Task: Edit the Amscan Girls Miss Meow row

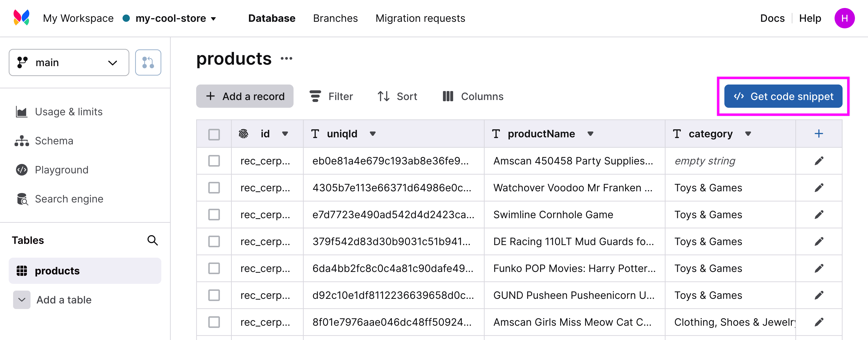Action: click(819, 322)
